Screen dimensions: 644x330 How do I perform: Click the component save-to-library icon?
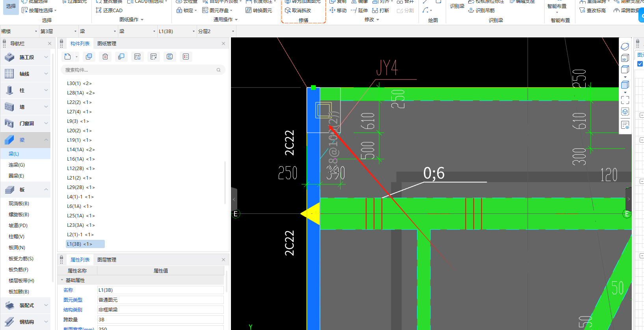click(138, 57)
